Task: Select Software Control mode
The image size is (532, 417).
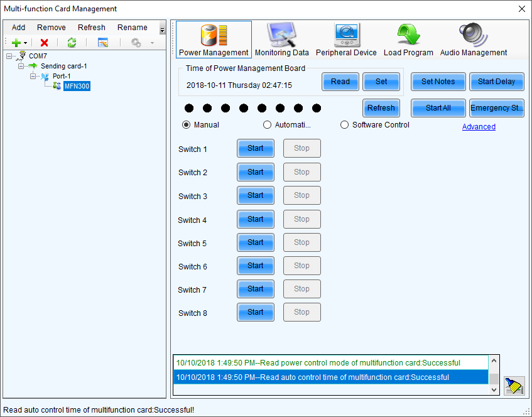Action: [344, 124]
